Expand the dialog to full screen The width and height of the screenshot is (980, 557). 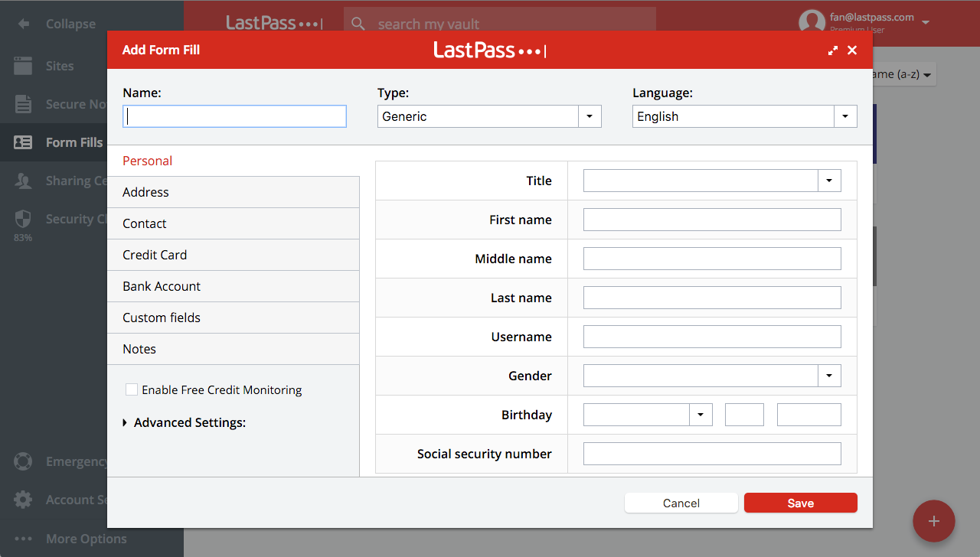tap(833, 50)
